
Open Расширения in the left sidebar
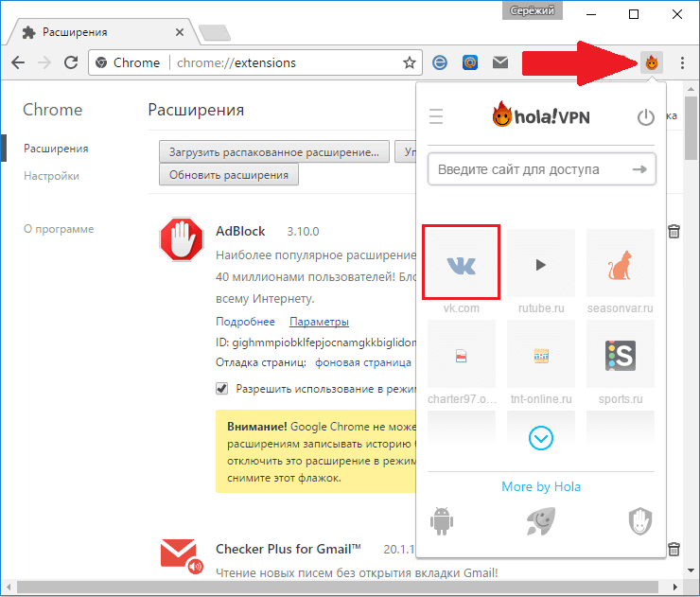point(56,149)
